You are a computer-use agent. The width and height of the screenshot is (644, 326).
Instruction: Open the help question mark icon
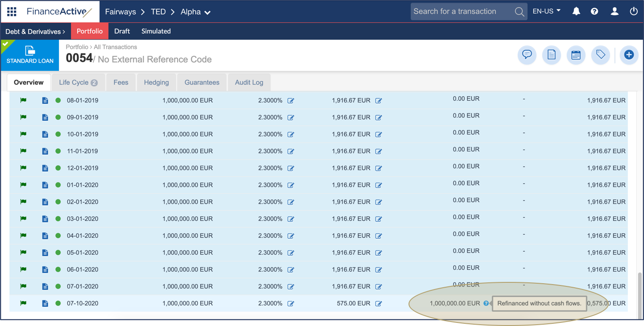(594, 12)
